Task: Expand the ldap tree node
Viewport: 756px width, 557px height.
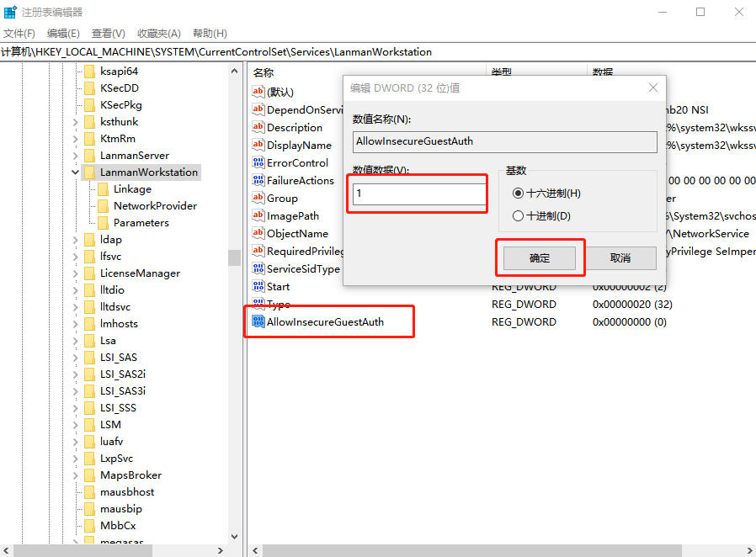Action: click(75, 240)
